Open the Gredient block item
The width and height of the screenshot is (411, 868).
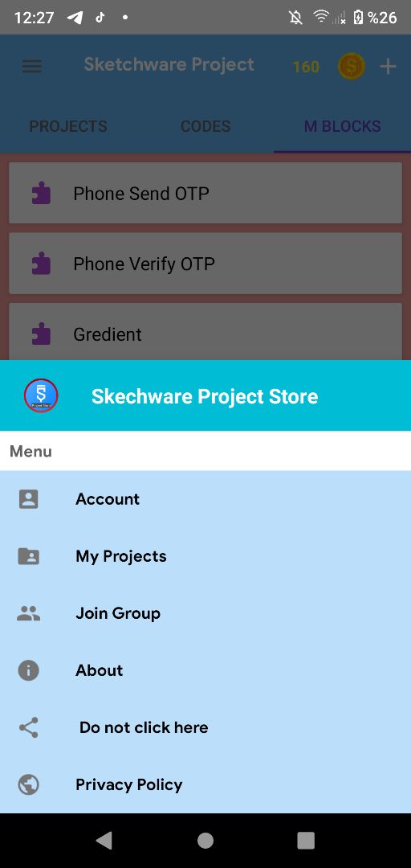205,332
